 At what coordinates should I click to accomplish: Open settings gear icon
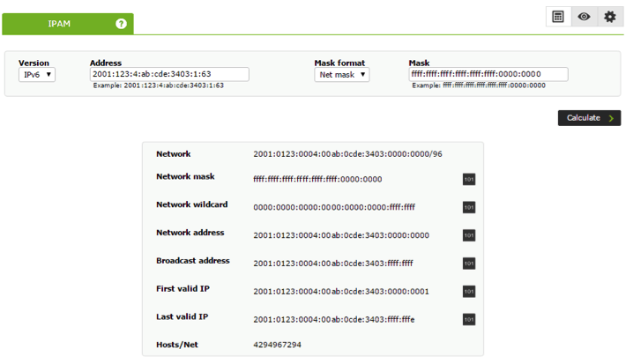point(610,17)
